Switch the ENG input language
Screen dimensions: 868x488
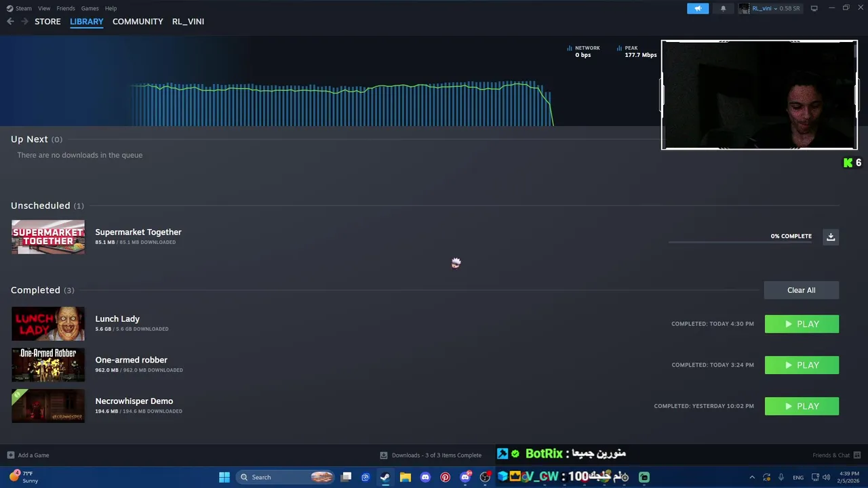point(798,477)
